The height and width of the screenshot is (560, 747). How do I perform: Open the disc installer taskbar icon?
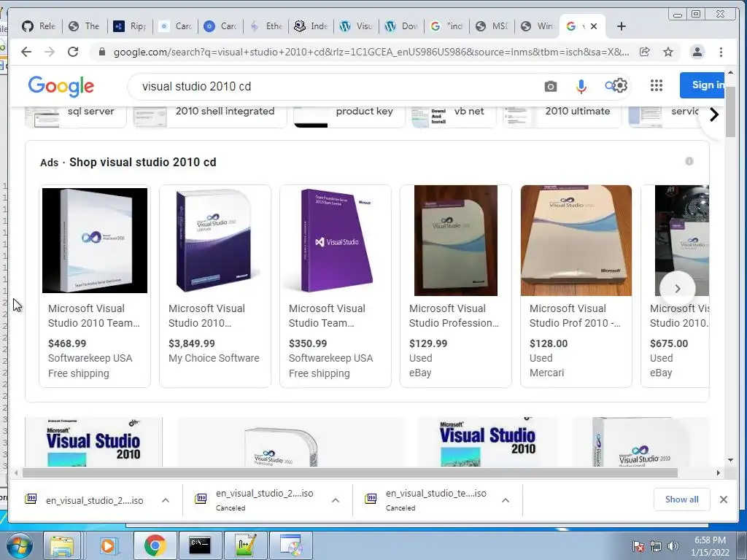290,545
